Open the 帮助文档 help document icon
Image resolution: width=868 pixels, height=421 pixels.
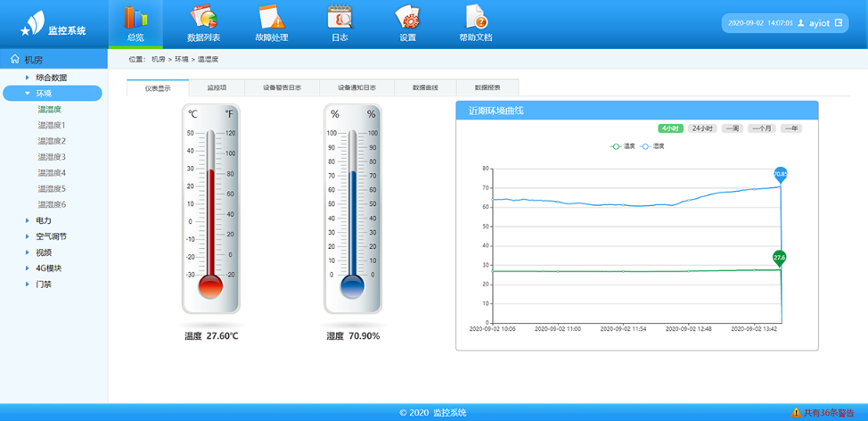[476, 18]
